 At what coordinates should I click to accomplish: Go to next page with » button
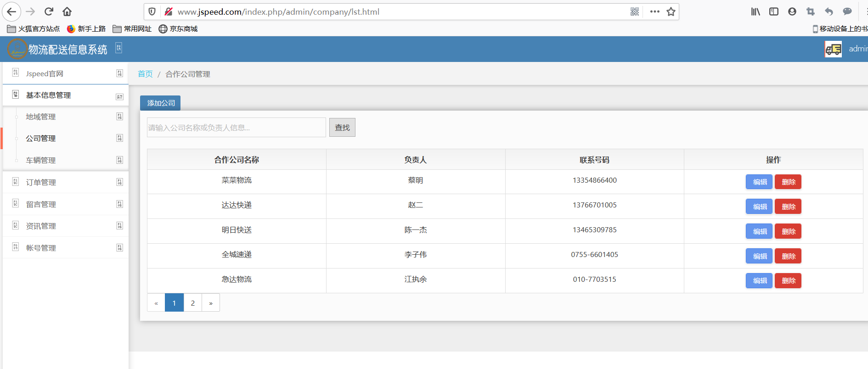coord(211,303)
